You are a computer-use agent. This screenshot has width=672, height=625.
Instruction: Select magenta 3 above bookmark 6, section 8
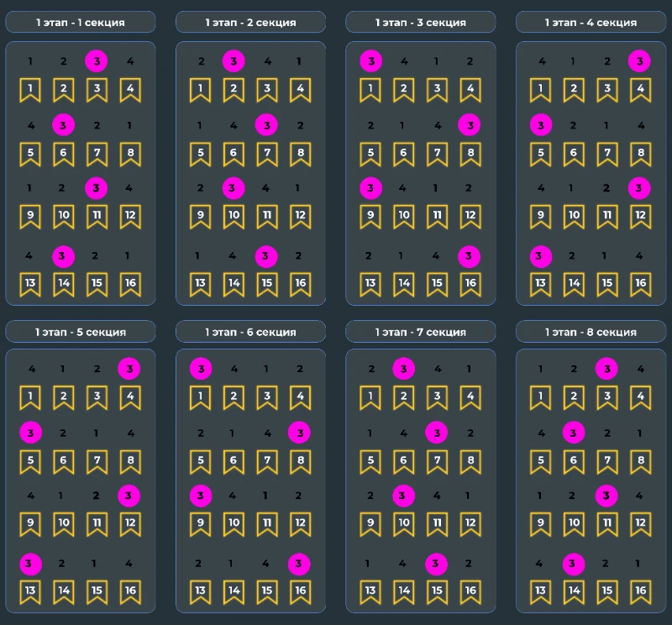[x=574, y=433]
